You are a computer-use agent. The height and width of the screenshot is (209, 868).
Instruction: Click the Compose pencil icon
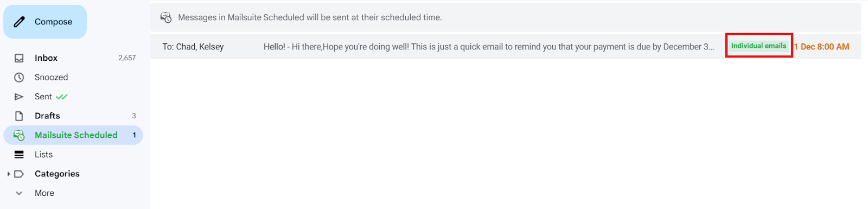click(x=20, y=22)
